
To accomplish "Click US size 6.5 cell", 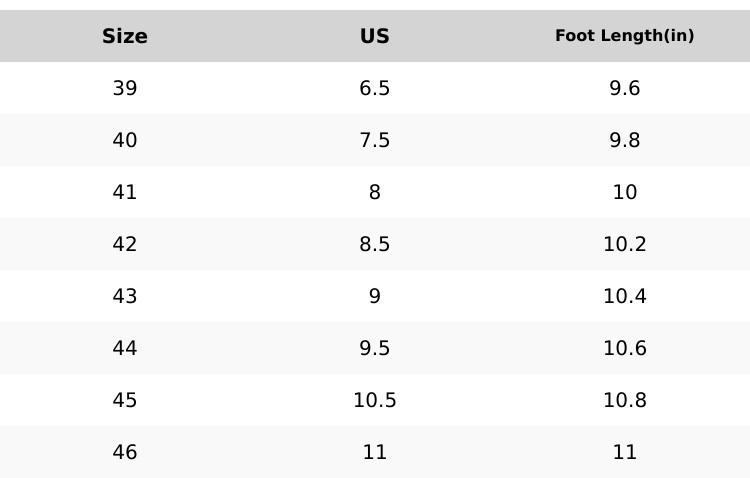I will (375, 88).
